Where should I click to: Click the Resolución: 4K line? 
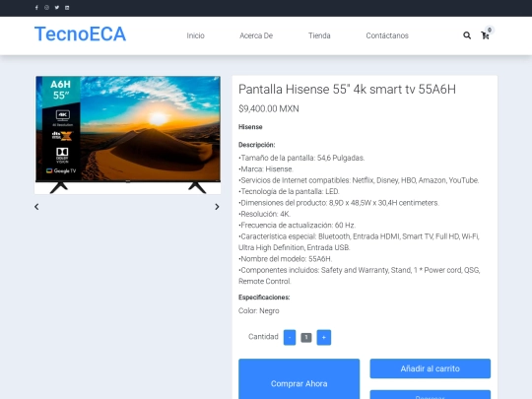point(265,214)
